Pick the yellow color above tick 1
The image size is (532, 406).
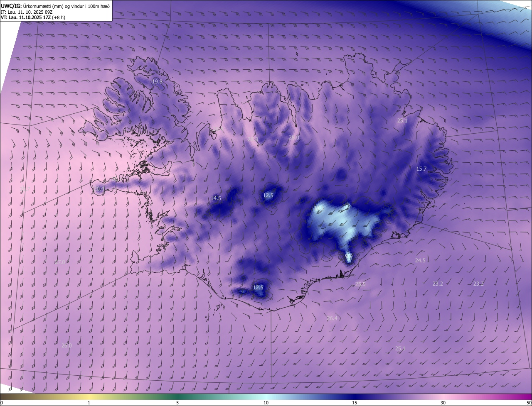pos(89,396)
